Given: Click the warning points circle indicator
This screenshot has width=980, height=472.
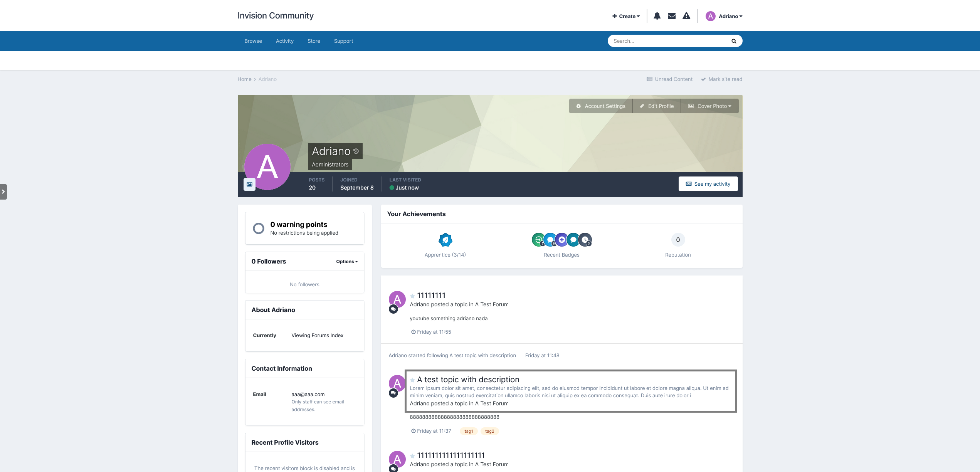Looking at the screenshot, I should point(259,228).
